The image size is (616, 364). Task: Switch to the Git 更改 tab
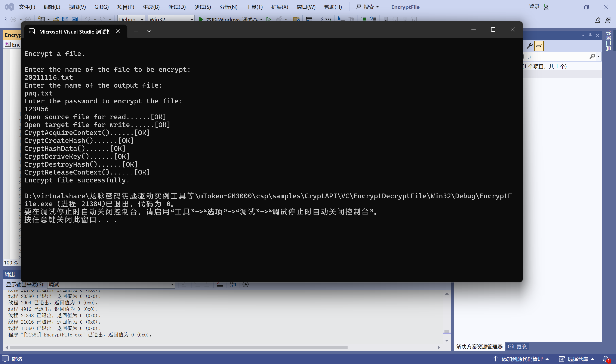517,346
